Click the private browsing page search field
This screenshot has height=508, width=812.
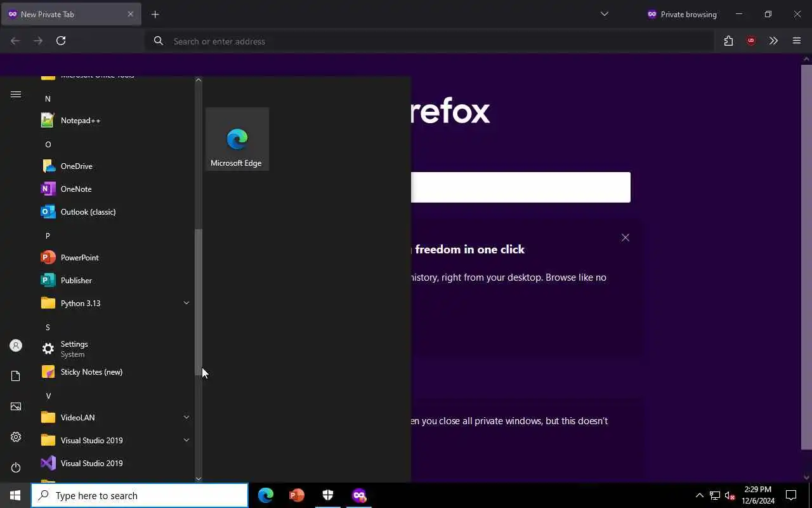click(x=521, y=187)
